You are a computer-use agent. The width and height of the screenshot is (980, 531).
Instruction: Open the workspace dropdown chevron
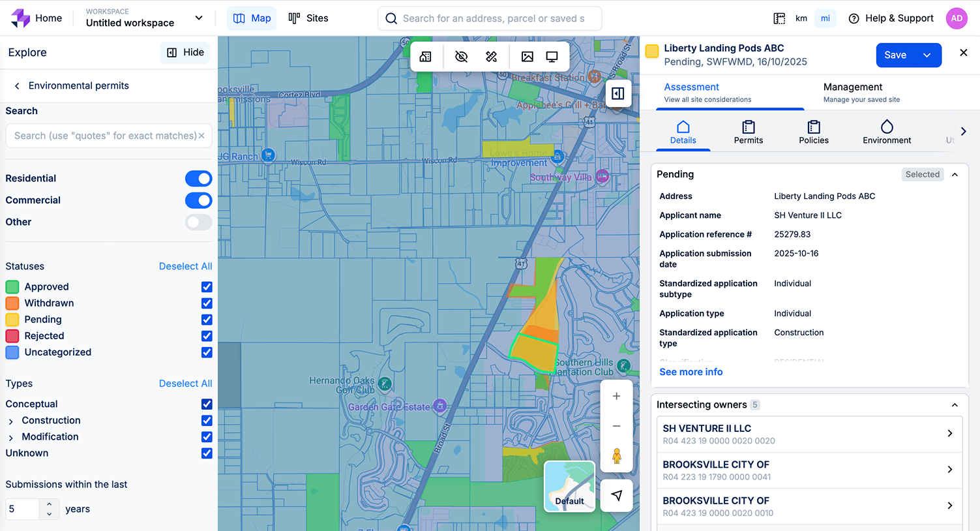click(199, 18)
